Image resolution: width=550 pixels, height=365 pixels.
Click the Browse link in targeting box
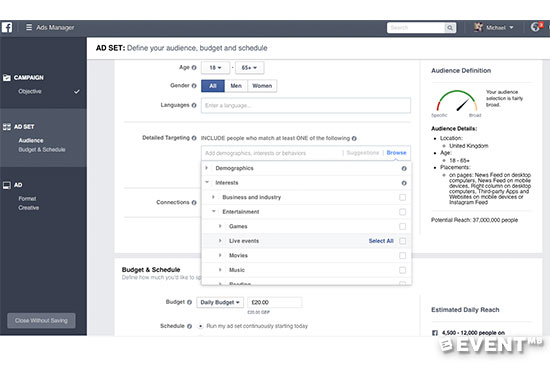(x=396, y=153)
